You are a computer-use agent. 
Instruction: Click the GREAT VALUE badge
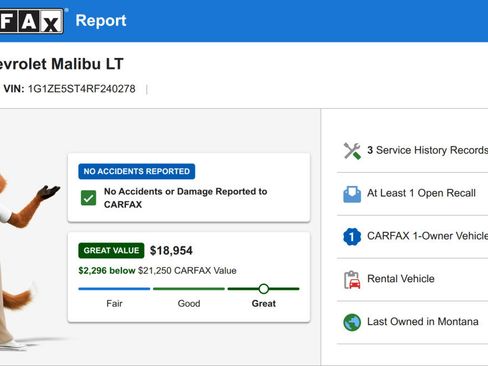(111, 250)
